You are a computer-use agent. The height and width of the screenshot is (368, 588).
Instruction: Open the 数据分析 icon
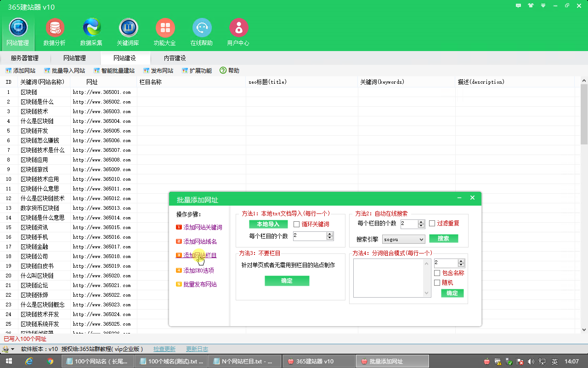55,32
